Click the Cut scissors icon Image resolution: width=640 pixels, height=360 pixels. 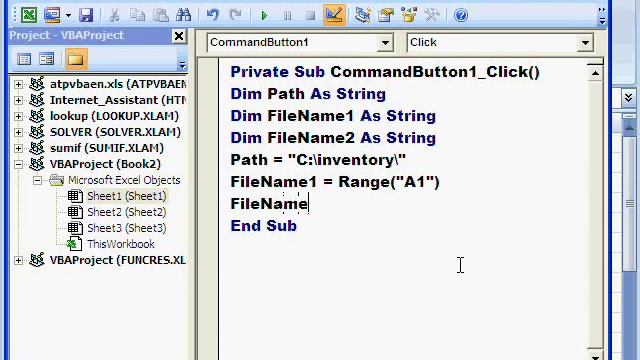(114, 15)
